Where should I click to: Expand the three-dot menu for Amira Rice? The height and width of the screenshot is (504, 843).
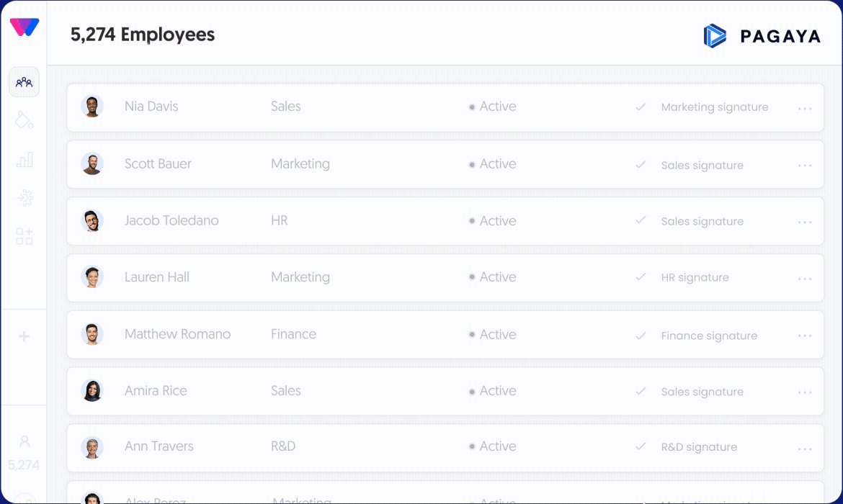[805, 392]
